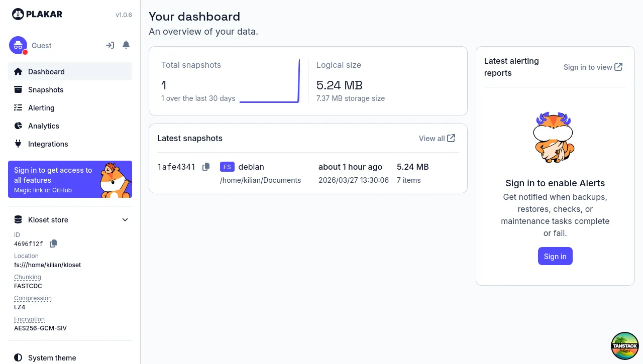Click the Sign in link in purple banner
The image size is (643, 364).
point(25,170)
